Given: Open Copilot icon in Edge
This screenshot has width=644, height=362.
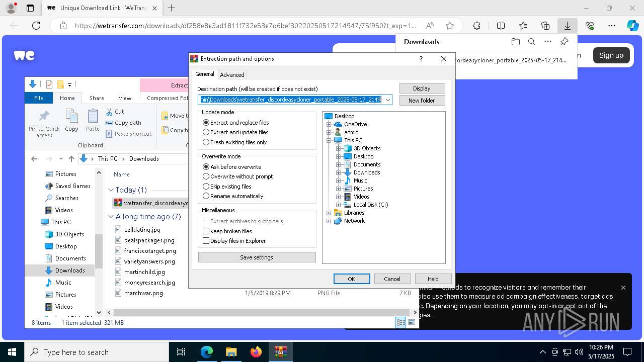Looking at the screenshot, I should (632, 26).
